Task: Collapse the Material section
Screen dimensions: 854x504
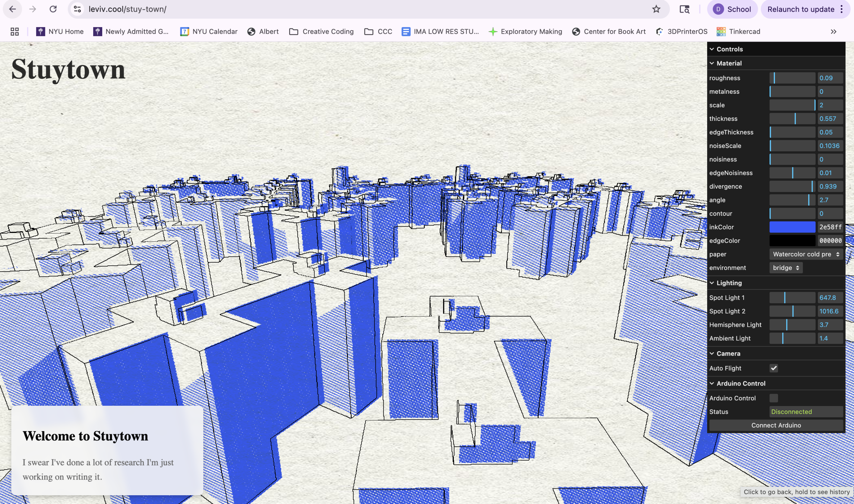Action: (x=729, y=63)
